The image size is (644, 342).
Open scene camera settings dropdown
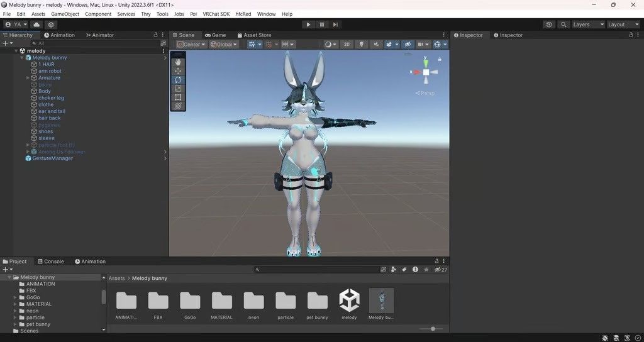pyautogui.click(x=423, y=45)
